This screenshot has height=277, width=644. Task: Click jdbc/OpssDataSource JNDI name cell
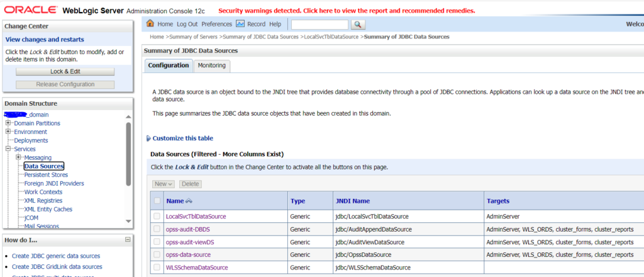pos(363,255)
